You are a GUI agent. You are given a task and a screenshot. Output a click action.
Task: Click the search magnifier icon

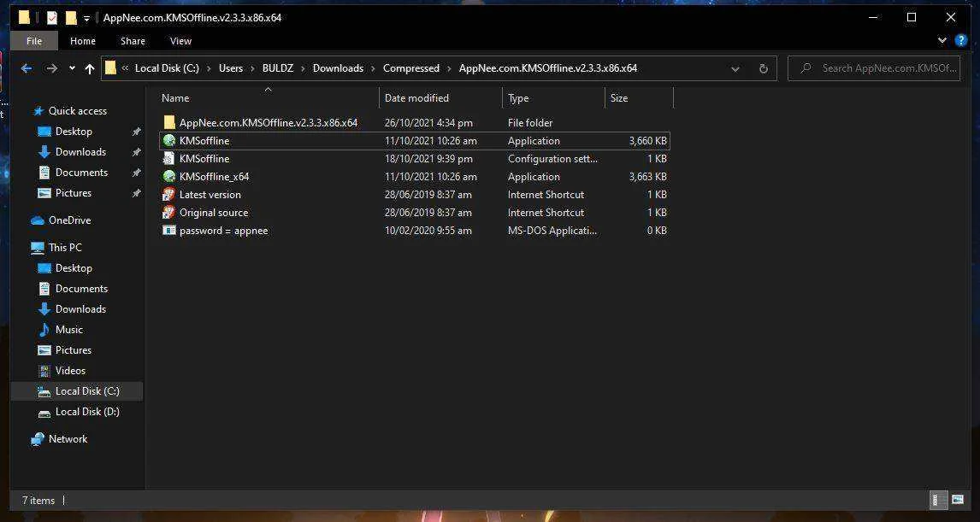coord(806,68)
